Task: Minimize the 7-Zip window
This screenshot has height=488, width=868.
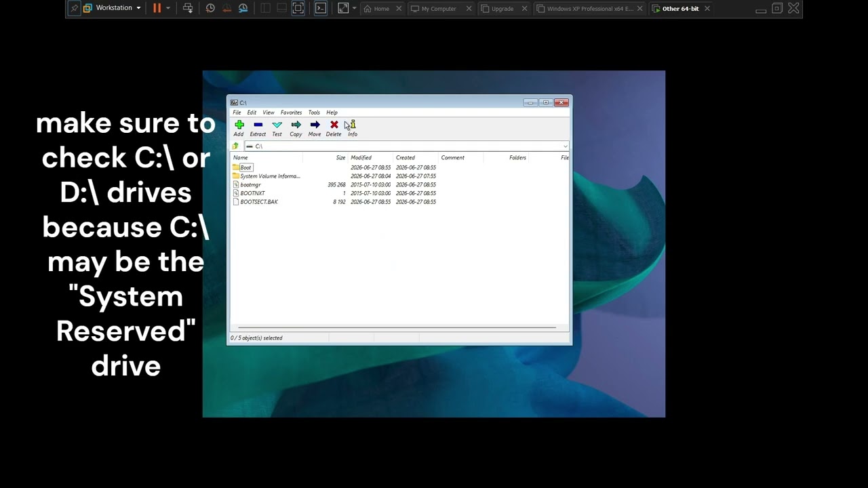Action: click(530, 103)
